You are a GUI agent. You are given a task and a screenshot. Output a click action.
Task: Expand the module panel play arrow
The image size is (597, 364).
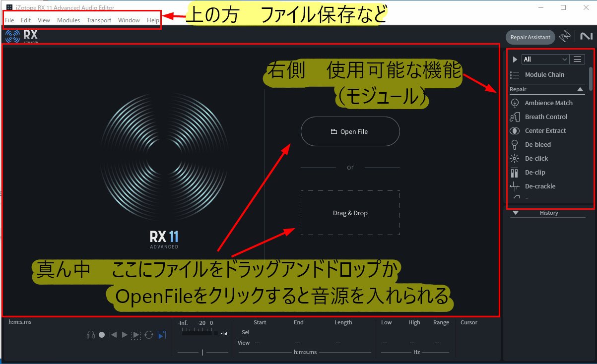click(x=515, y=59)
